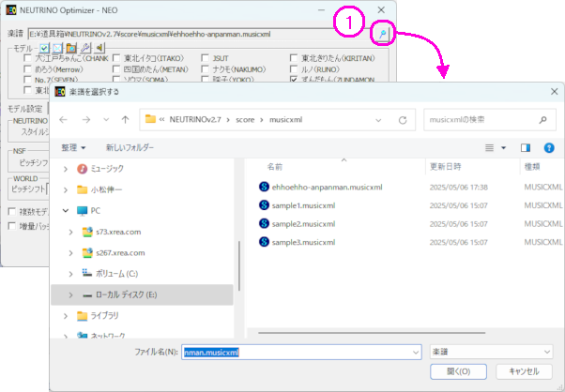Viewport: 565px width, 392px height.
Task: Open the file name history dropdown
Action: (416, 353)
